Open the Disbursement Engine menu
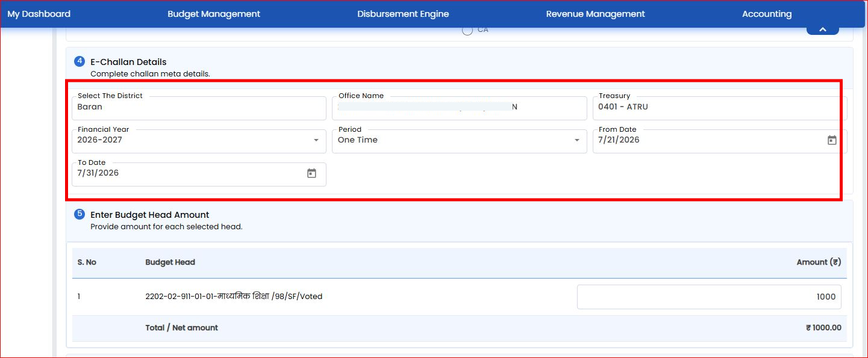Image resolution: width=868 pixels, height=358 pixels. click(x=403, y=14)
